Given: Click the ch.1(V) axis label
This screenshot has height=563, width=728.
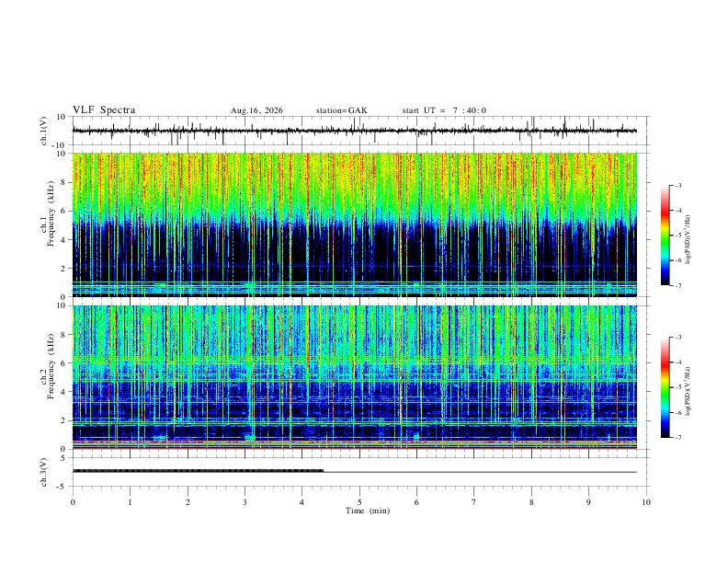Looking at the screenshot, I should coord(44,131).
